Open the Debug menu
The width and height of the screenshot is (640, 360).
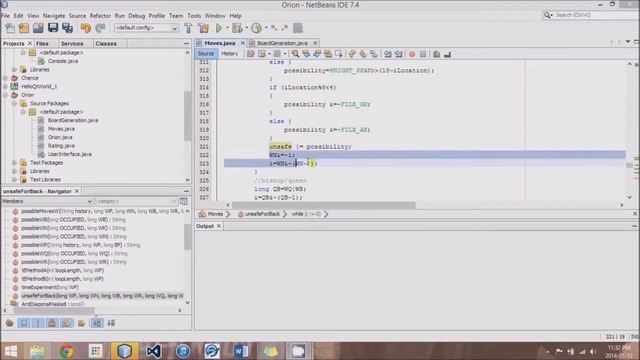pyautogui.click(x=137, y=16)
